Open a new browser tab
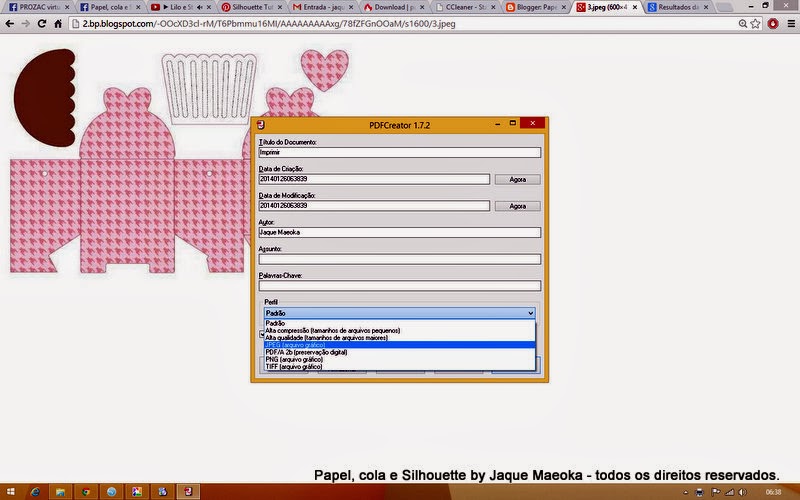800x500 pixels. coord(724,7)
